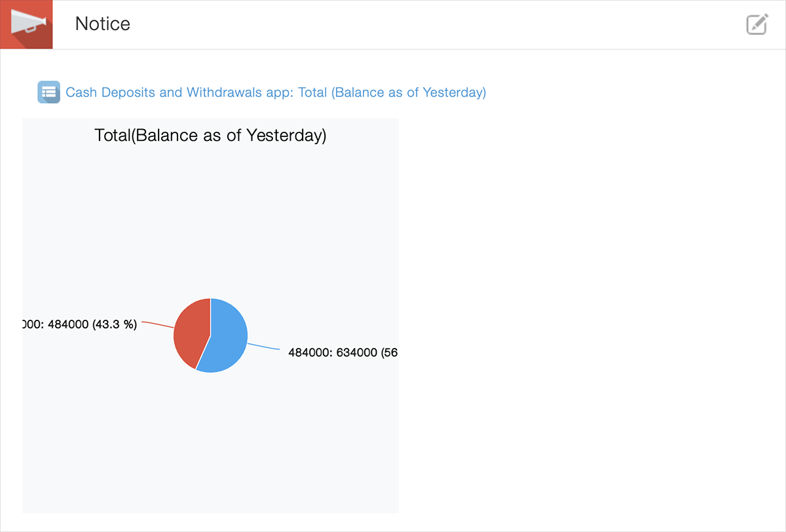Select the Notice header title
Screen dimensions: 786x532
pos(102,24)
